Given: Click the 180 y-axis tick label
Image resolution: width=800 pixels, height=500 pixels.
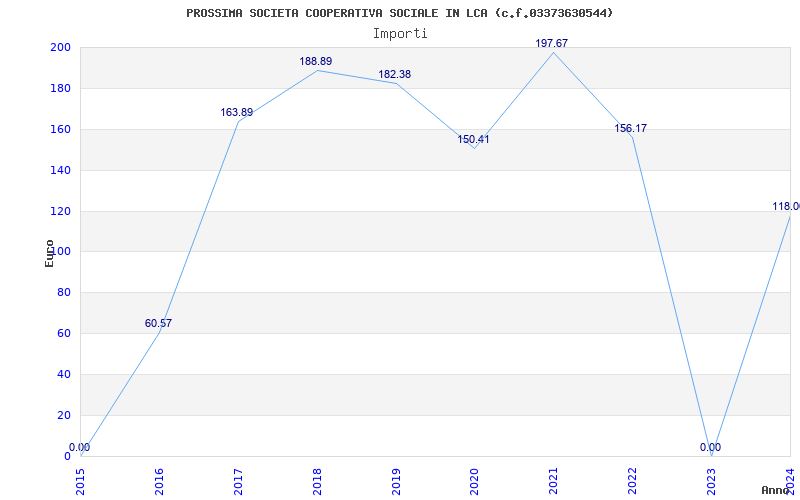Looking at the screenshot, I should pos(60,89).
